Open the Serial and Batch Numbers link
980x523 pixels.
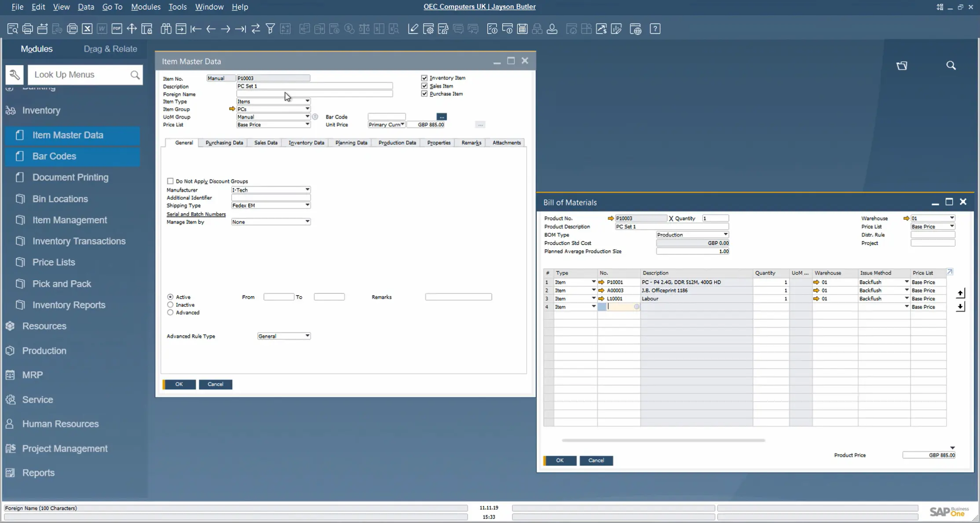tap(196, 214)
